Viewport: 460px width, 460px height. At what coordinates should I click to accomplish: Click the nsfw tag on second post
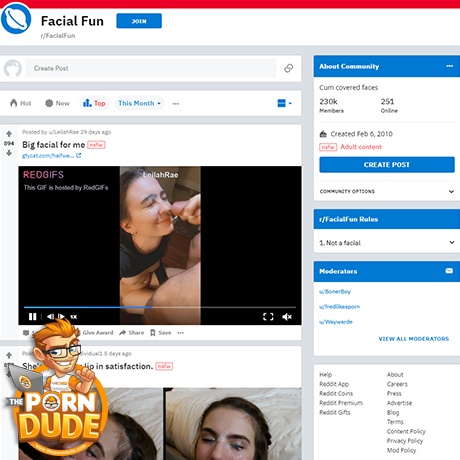click(x=164, y=366)
